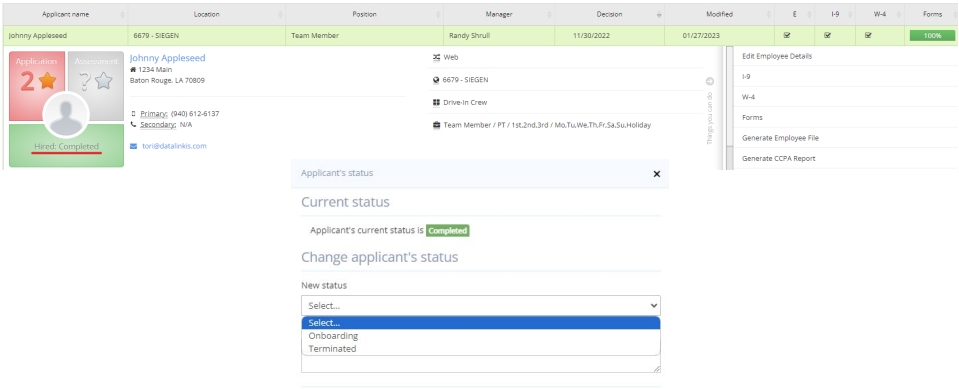Sort by Decision column header

click(609, 14)
